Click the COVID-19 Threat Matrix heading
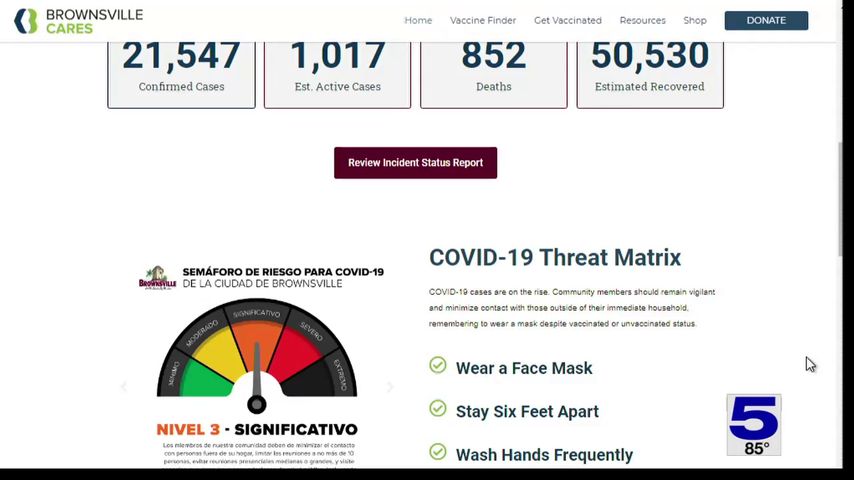This screenshot has width=854, height=480. pos(555,258)
